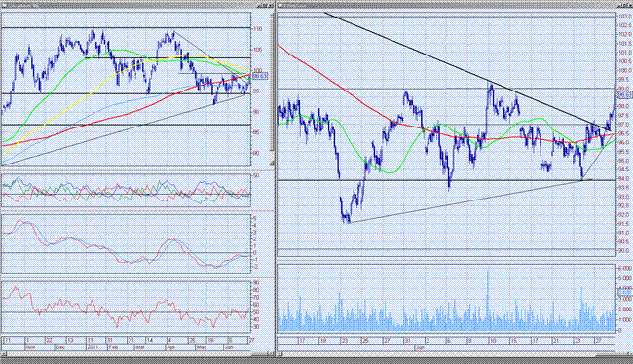Click the May month label on the left time axis

click(x=201, y=347)
